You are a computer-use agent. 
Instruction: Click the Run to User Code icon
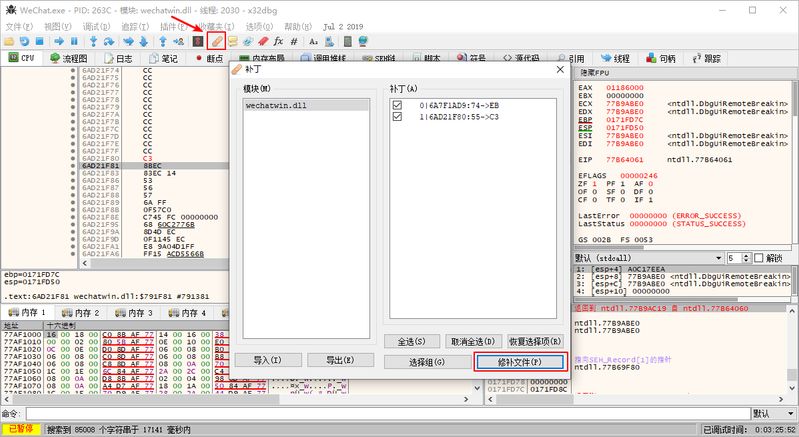[178, 41]
